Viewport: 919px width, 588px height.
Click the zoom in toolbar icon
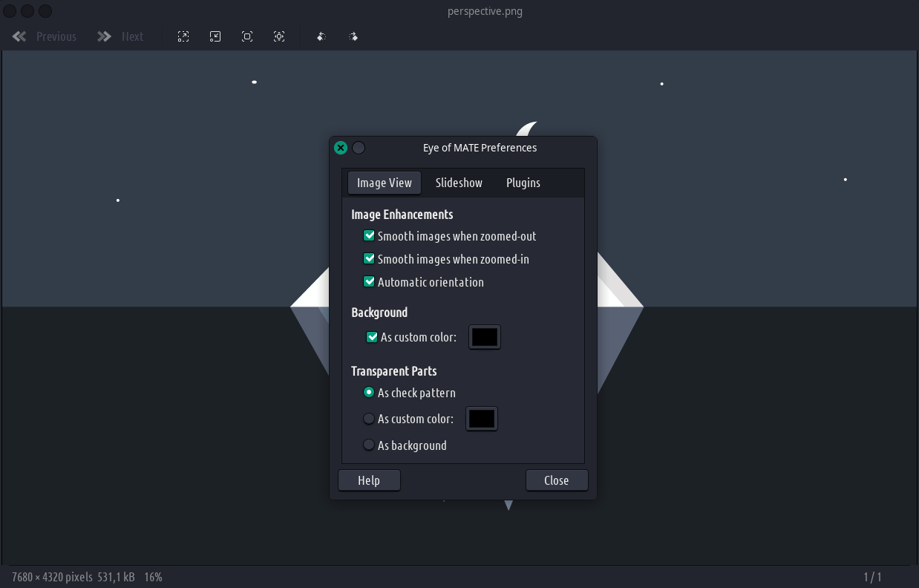(x=183, y=36)
